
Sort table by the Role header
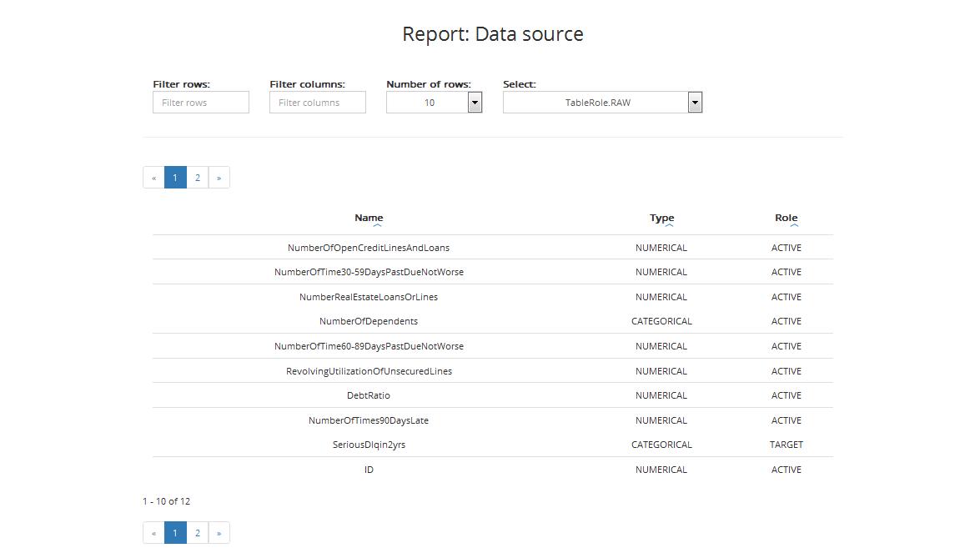(x=786, y=217)
